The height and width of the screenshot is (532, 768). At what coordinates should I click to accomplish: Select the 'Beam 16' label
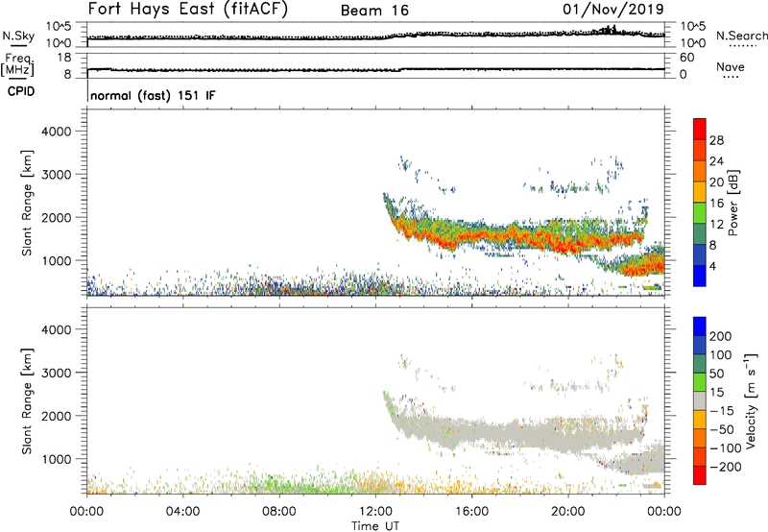pyautogui.click(x=374, y=11)
